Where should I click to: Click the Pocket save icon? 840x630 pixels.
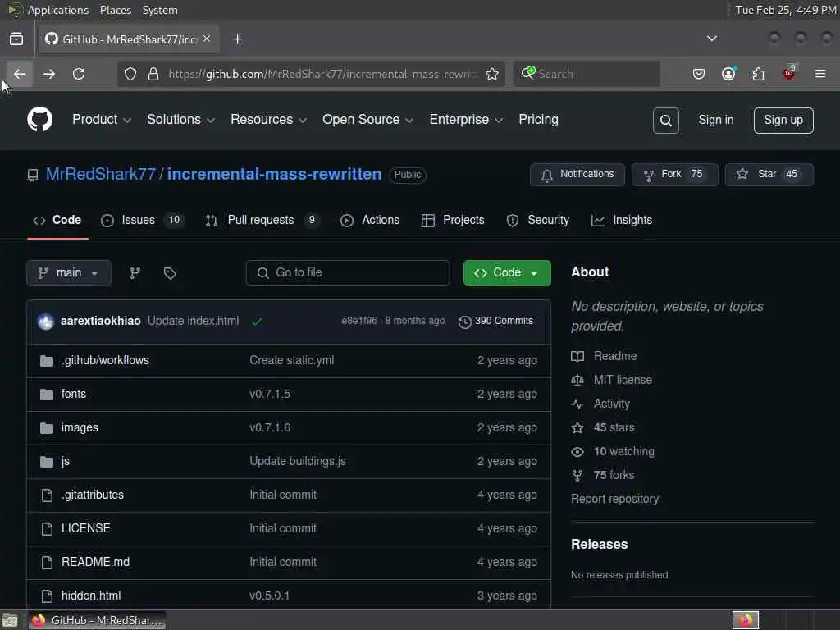pos(699,74)
